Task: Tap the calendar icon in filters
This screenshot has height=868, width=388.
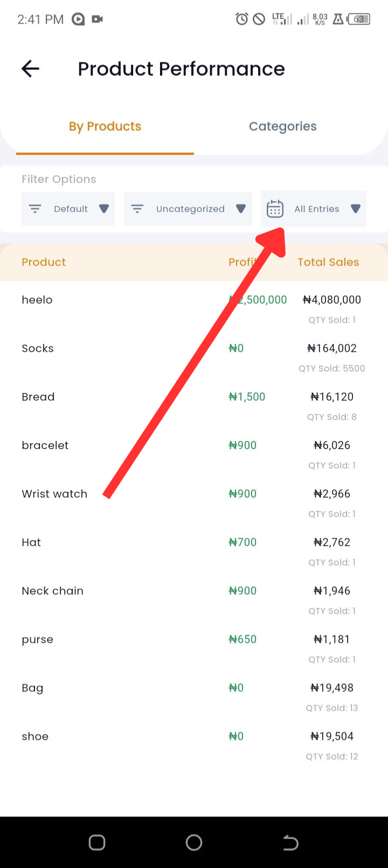Action: (275, 208)
